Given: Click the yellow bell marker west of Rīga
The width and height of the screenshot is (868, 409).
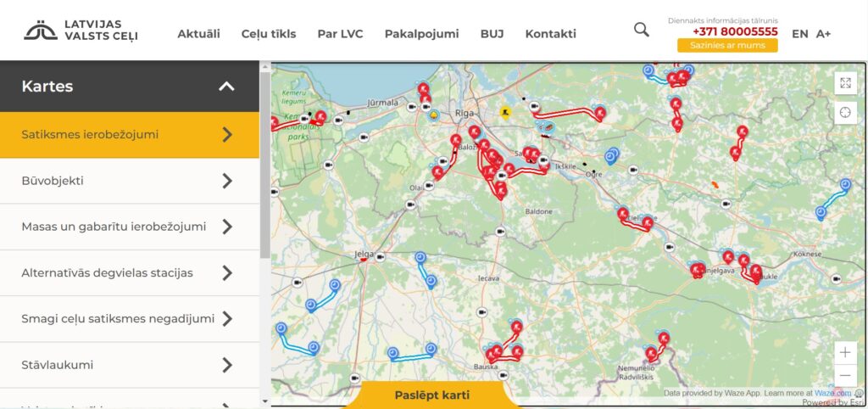Looking at the screenshot, I should tap(434, 115).
